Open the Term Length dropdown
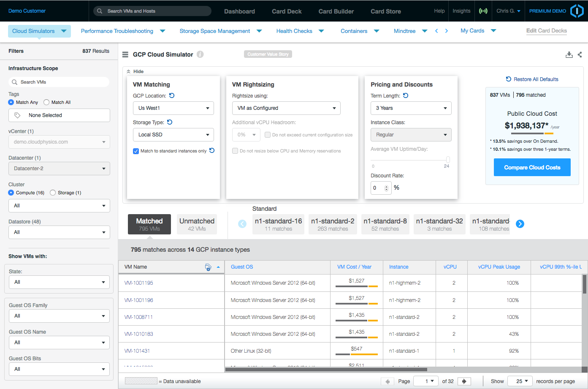The height and width of the screenshot is (389, 588). coord(411,108)
